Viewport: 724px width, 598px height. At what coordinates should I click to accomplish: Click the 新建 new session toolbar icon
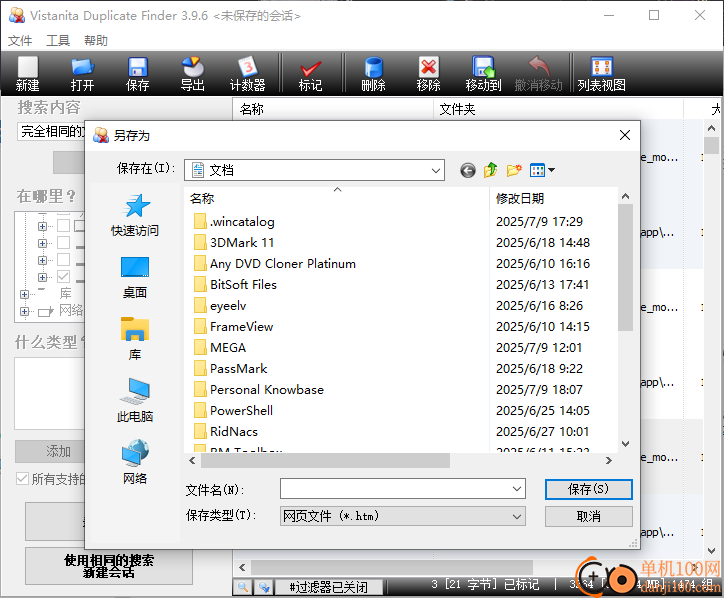tap(28, 73)
